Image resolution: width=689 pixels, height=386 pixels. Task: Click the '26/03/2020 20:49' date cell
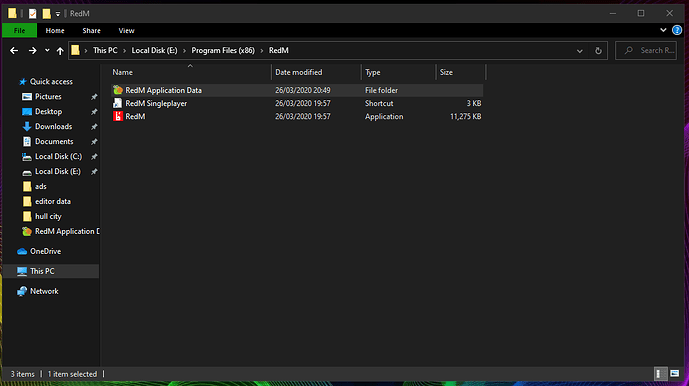point(303,90)
